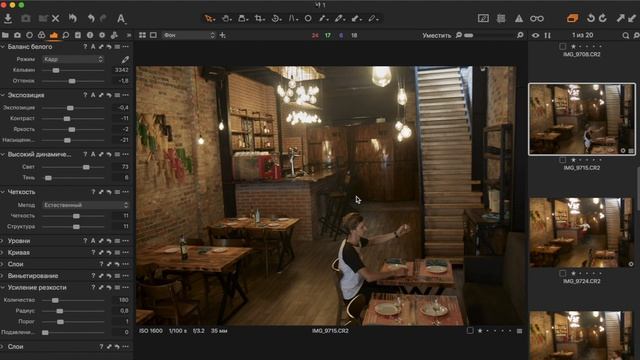The image size is (640, 360).
Task: Click the Undo arrow in top toolbar
Action: tap(91, 18)
